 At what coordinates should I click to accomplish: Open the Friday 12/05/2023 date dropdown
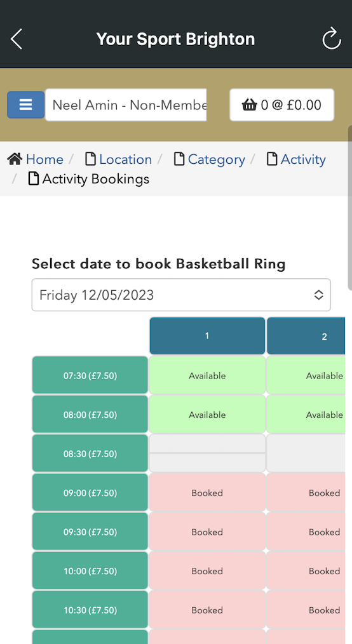click(x=181, y=295)
